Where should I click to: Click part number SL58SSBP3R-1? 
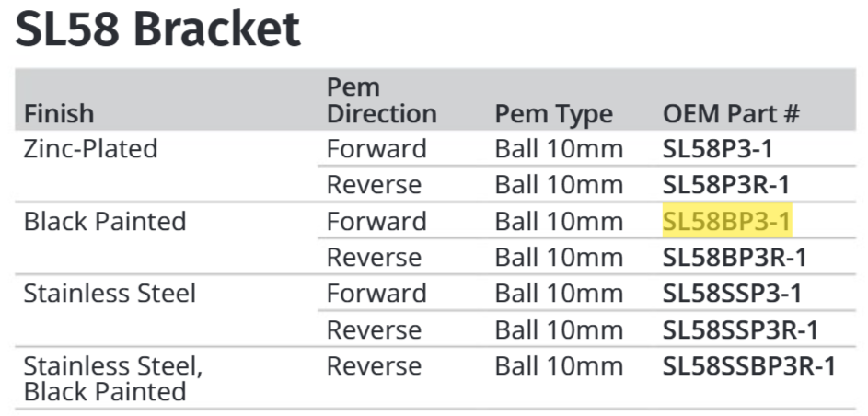749,365
